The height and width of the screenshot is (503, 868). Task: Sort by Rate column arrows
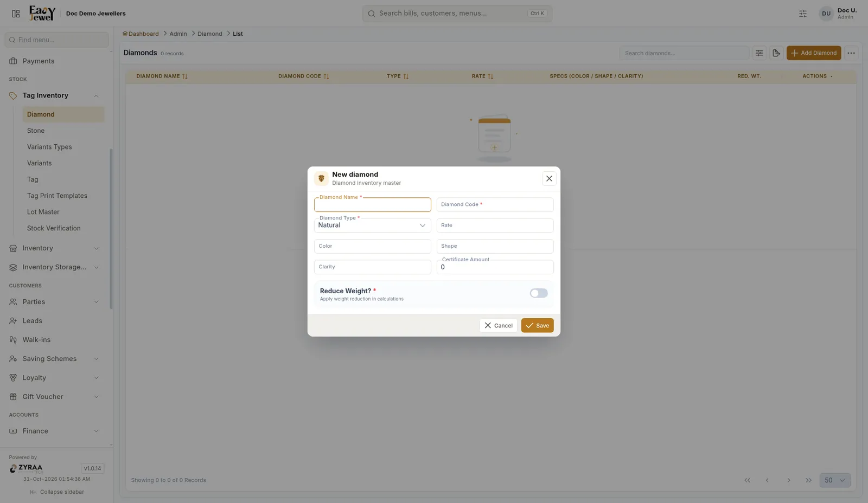pyautogui.click(x=490, y=76)
